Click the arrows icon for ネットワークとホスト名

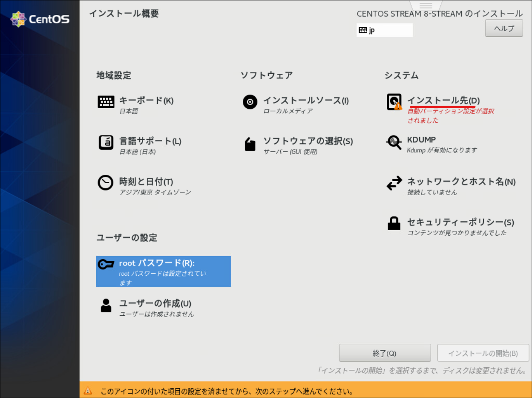[x=394, y=183]
